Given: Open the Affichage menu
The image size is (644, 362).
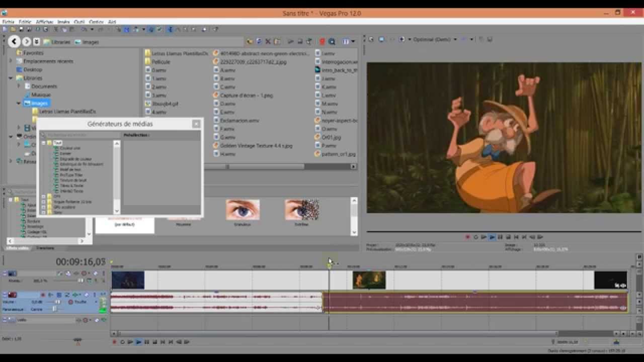Looking at the screenshot, I should pos(45,22).
